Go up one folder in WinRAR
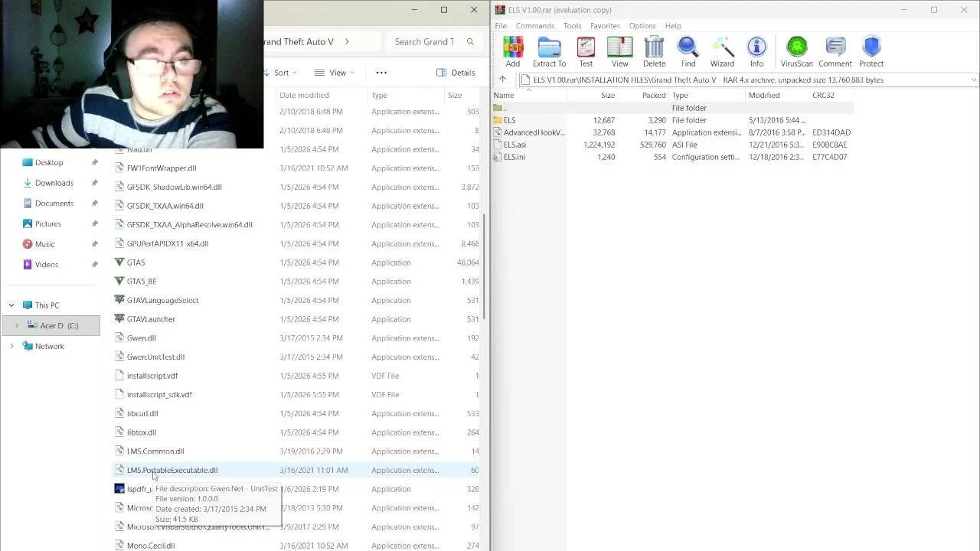980x551 pixels. (x=503, y=80)
